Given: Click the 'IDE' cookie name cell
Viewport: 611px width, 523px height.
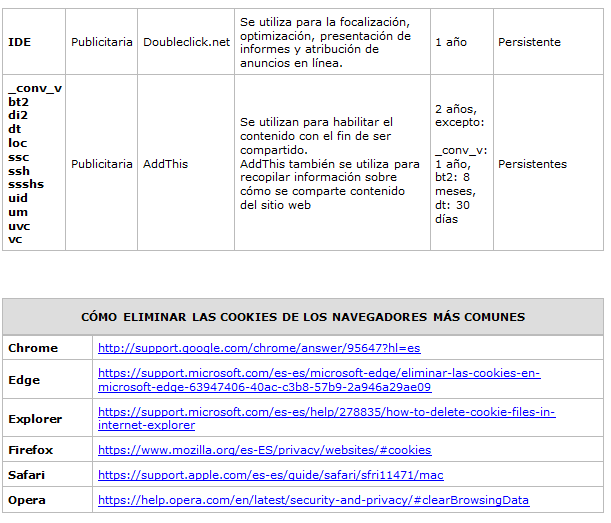Looking at the screenshot, I should [x=20, y=42].
